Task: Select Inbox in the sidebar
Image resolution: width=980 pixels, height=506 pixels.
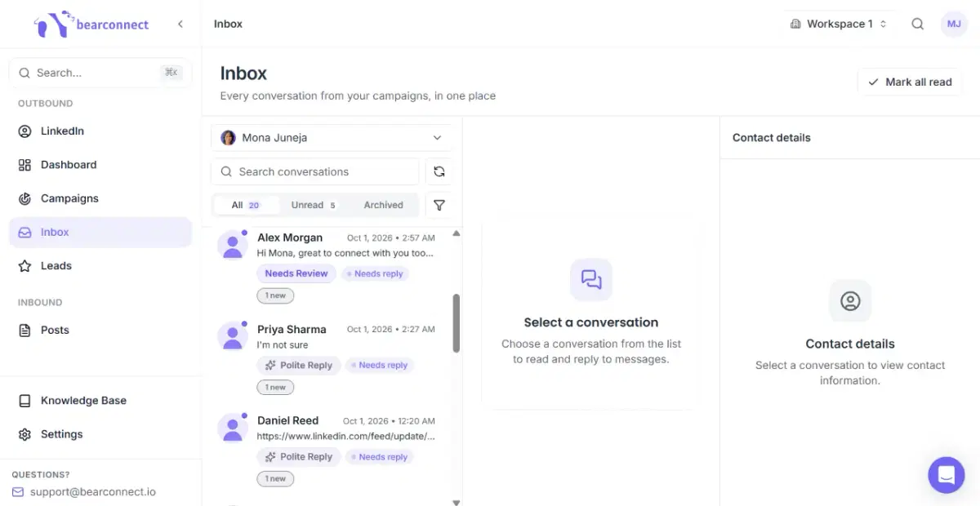Action: 100,233
